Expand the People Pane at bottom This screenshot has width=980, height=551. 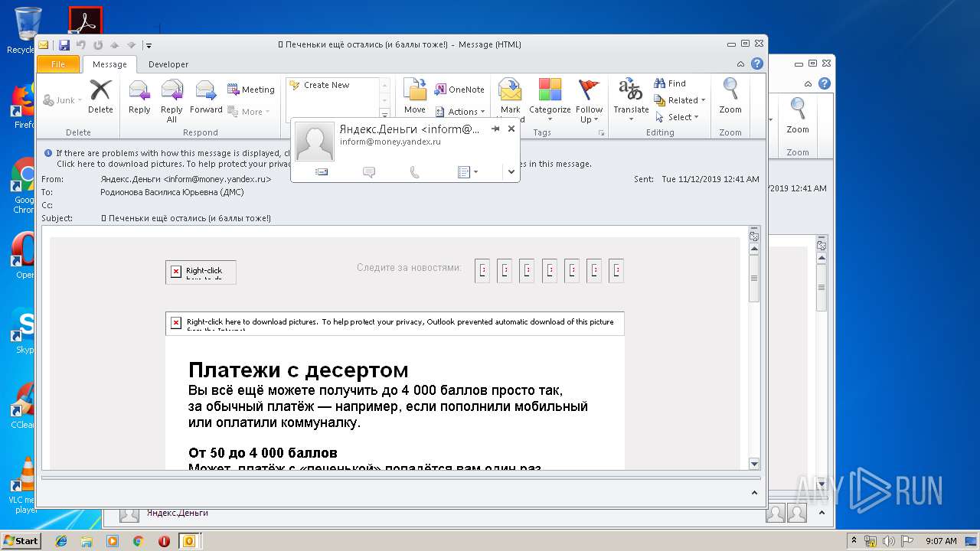pos(753,493)
